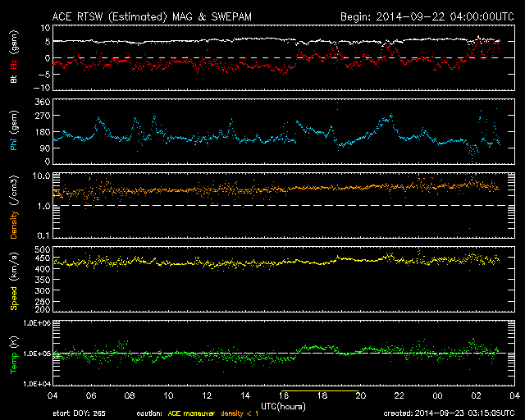Screen dimensions: 525x420
Task: Click the green Temp (K) axis label
Action: 14,354
